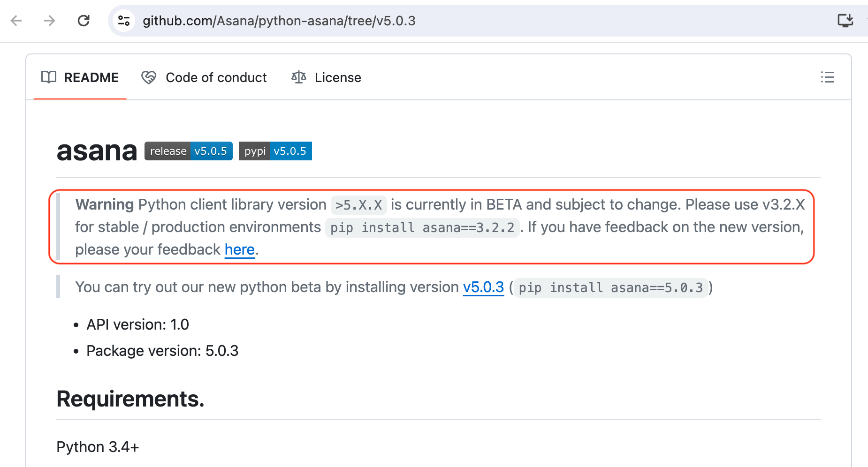Click the browser forward arrow
This screenshot has height=467, width=868.
(x=49, y=21)
